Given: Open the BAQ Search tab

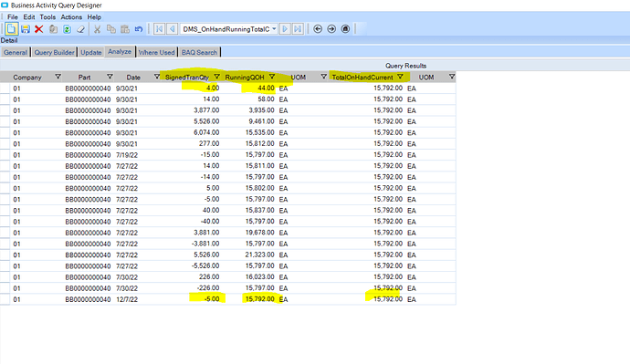Looking at the screenshot, I should coord(199,52).
